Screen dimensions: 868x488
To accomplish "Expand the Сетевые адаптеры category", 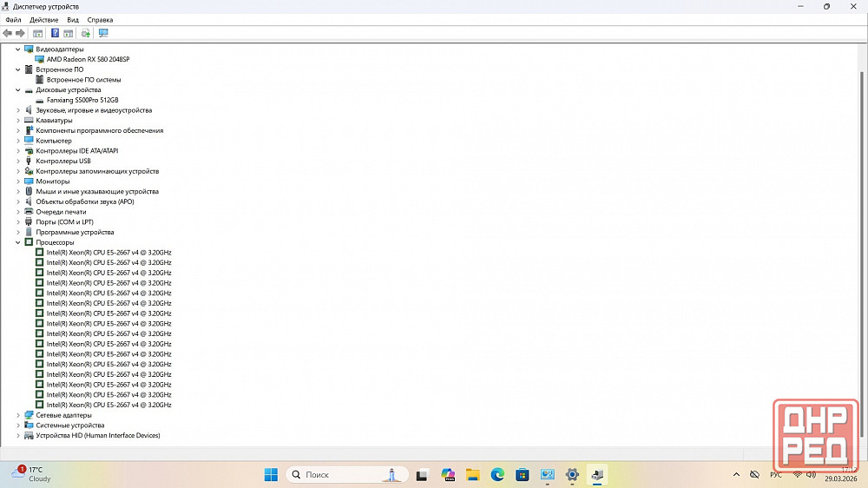I will 18,415.
